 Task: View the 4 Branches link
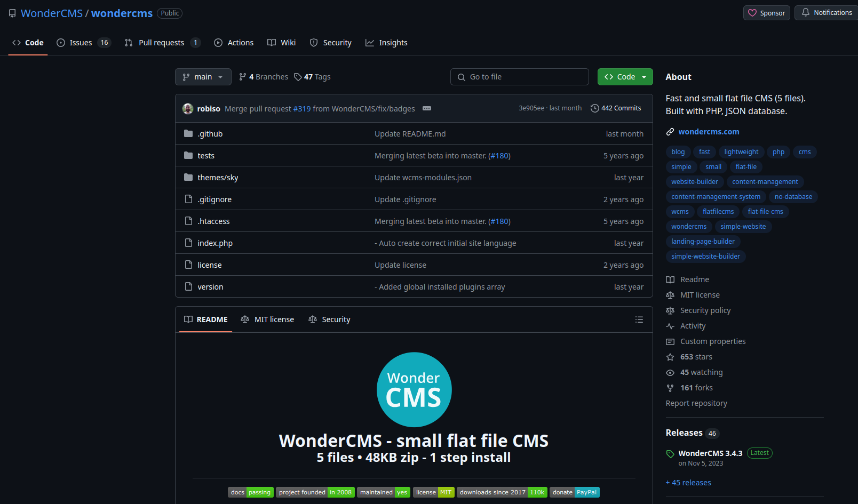264,77
